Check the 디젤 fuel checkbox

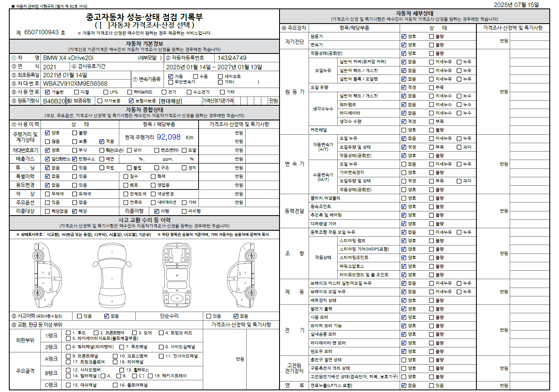76,92
